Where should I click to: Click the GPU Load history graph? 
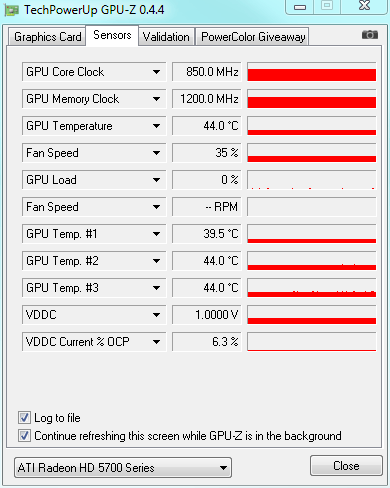(x=312, y=180)
